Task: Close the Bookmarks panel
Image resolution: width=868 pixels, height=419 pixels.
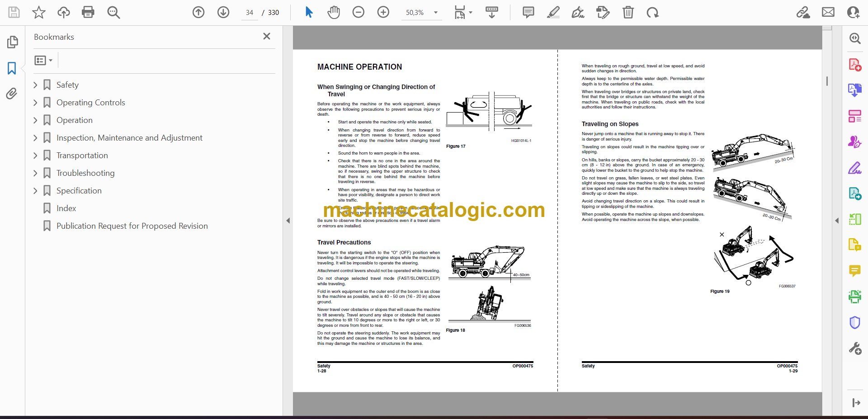Action: (267, 36)
